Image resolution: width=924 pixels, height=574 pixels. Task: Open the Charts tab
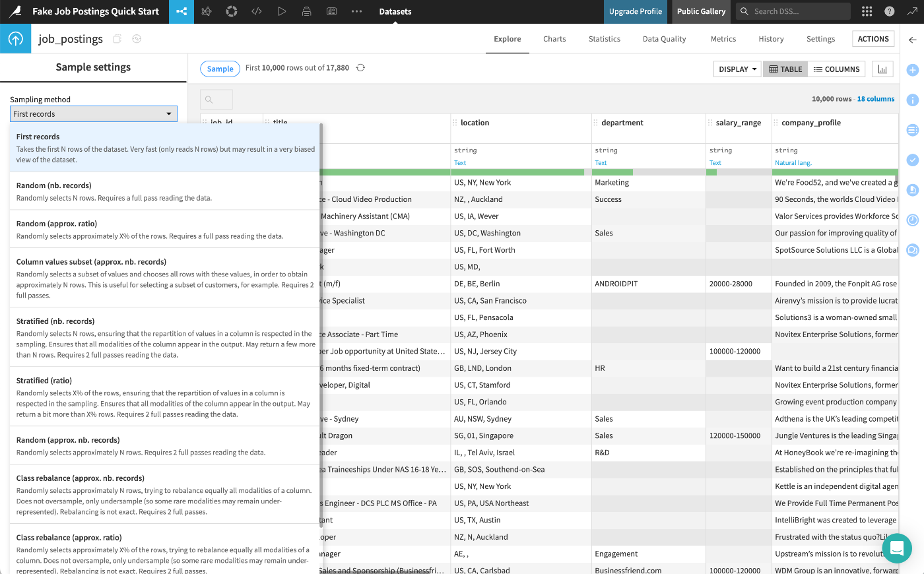pos(554,39)
